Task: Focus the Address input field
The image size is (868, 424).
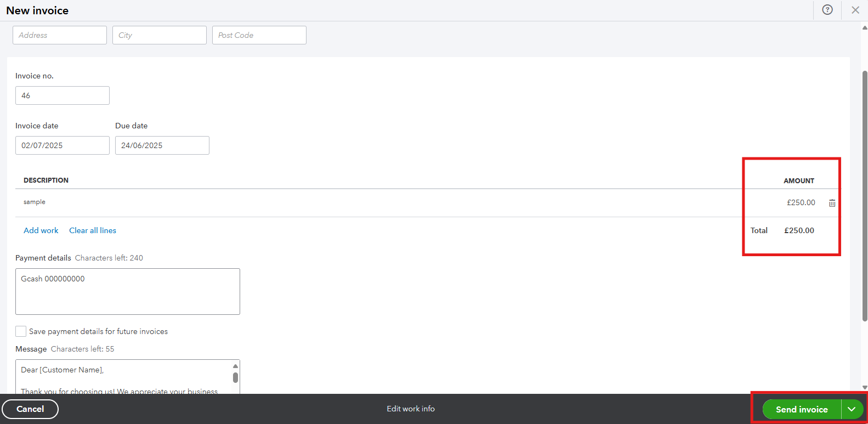Action: [60, 35]
